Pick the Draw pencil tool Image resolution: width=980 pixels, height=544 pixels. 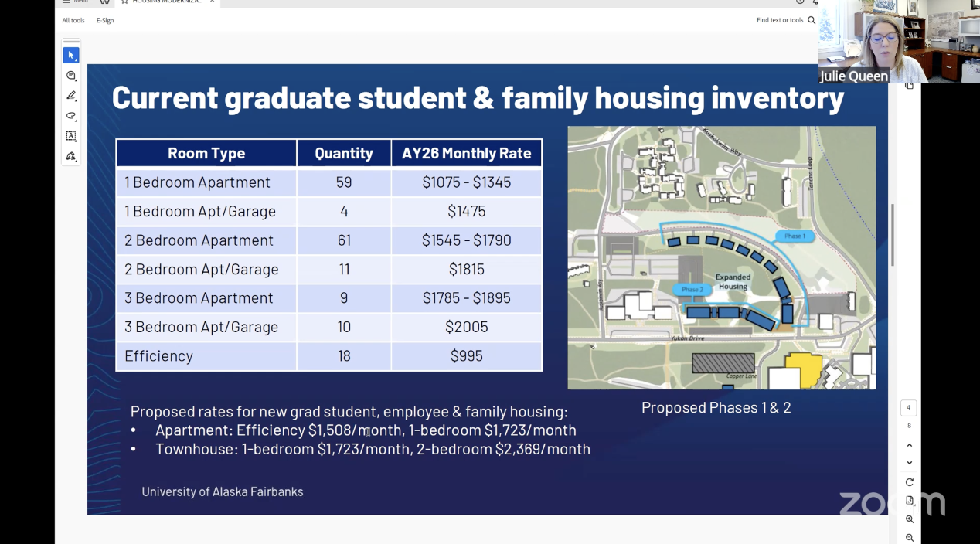click(x=71, y=95)
